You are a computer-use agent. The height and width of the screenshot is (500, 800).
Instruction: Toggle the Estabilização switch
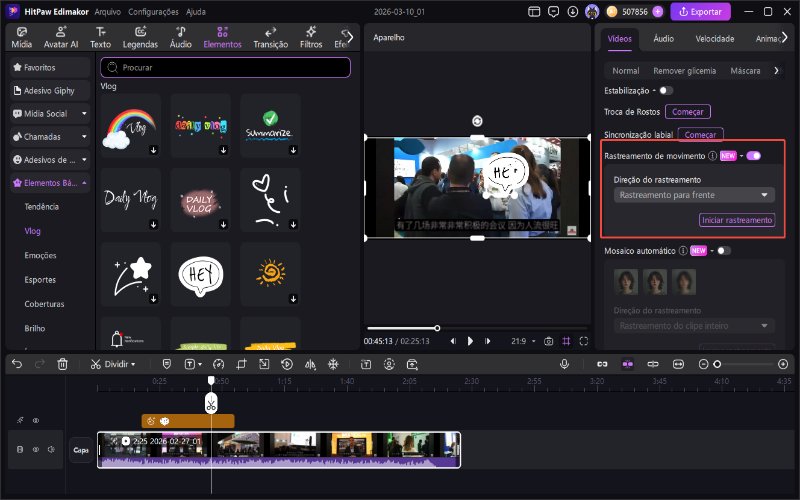pos(666,91)
